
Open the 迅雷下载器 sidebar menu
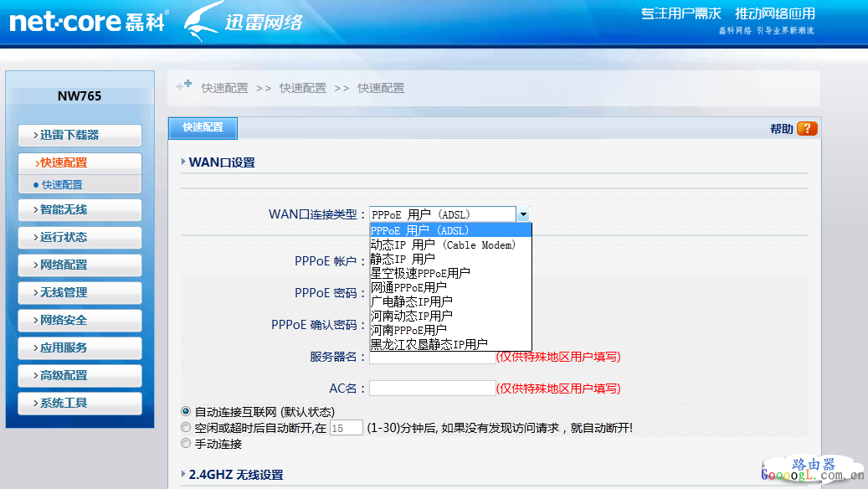pyautogui.click(x=80, y=136)
